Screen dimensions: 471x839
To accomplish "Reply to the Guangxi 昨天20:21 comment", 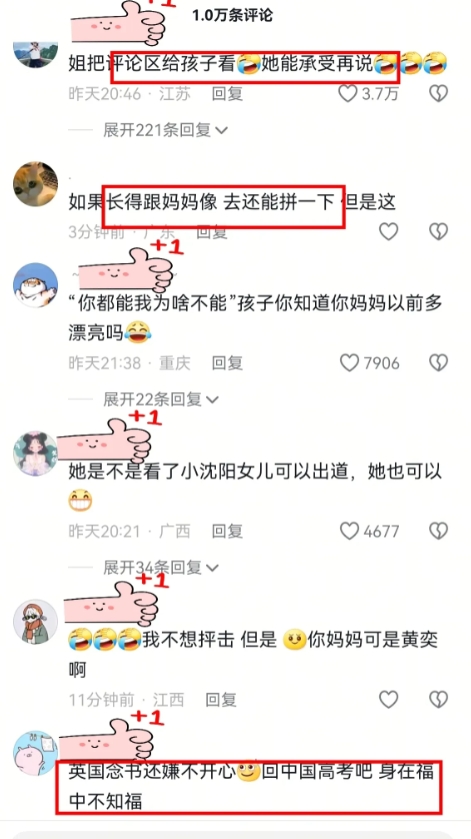I will 227,530.
